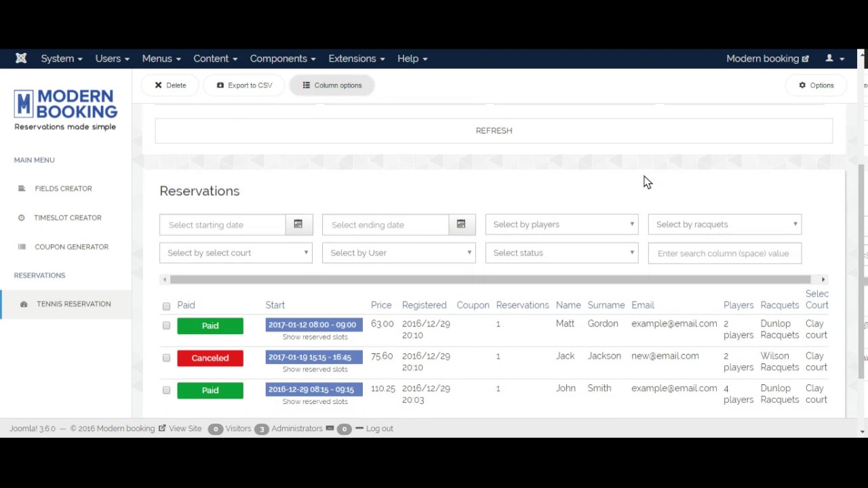
Task: Click the Tennis Reservation sidebar icon
Action: click(24, 304)
